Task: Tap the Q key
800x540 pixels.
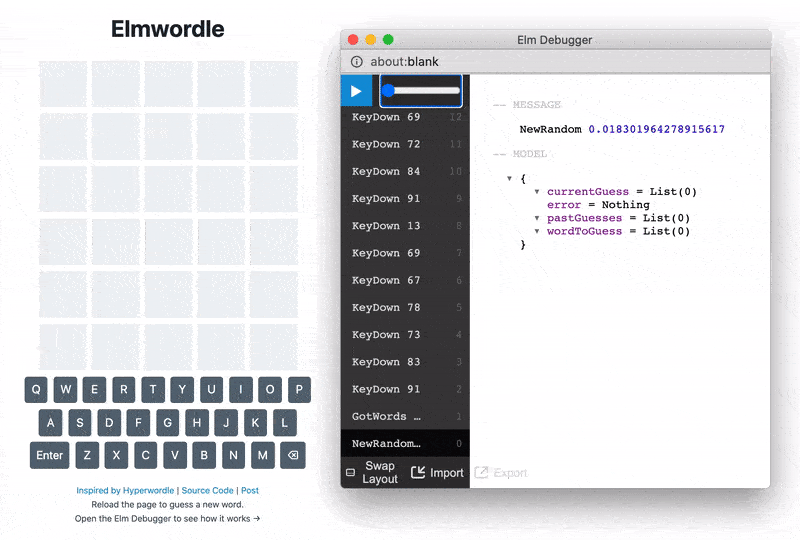Action: [x=36, y=390]
